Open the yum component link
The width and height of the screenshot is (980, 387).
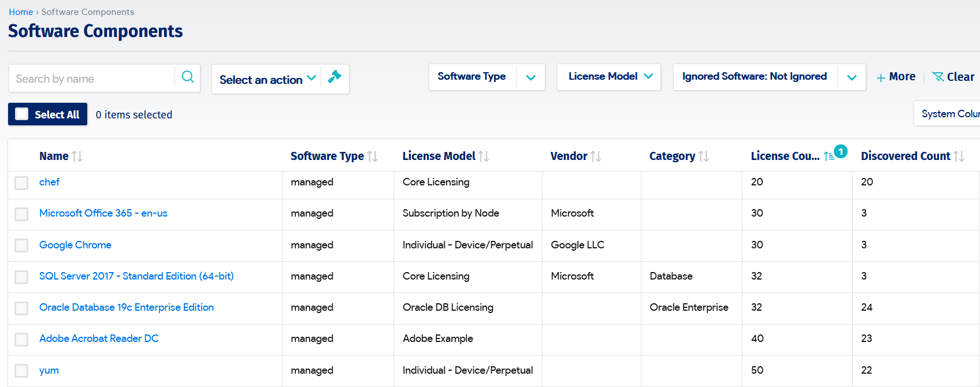(x=49, y=370)
